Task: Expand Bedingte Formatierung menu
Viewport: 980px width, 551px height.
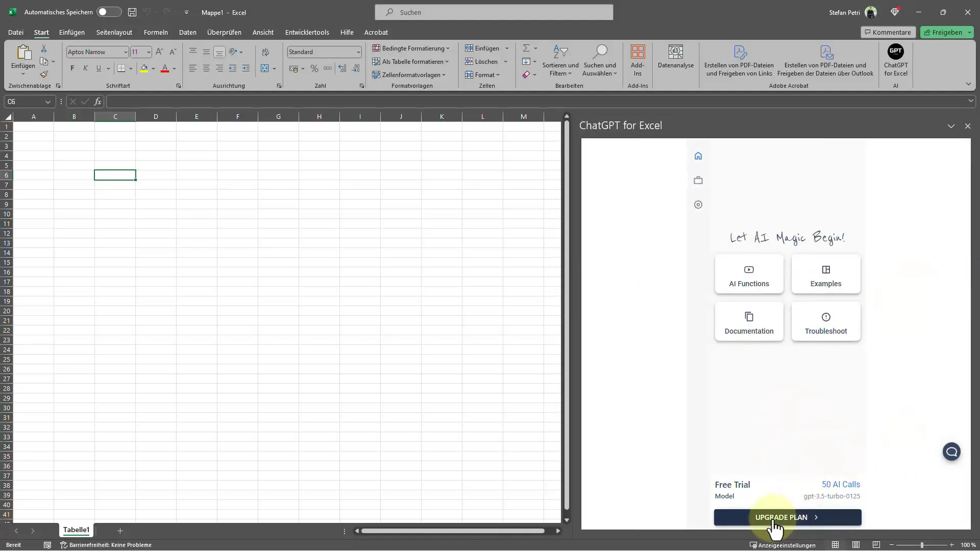Action: [x=411, y=48]
